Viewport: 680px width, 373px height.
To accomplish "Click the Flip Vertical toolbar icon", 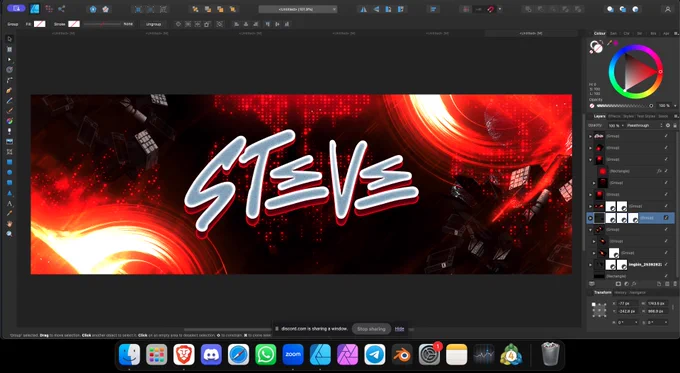I will point(376,9).
